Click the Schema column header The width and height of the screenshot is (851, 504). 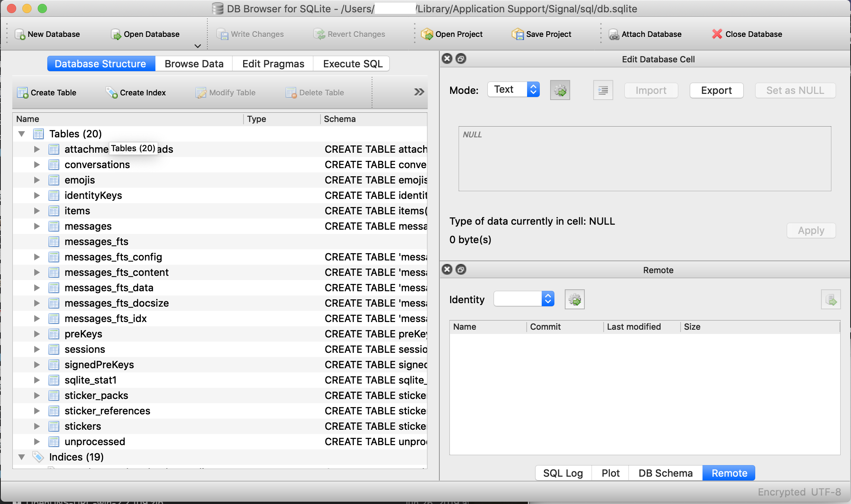coord(373,119)
